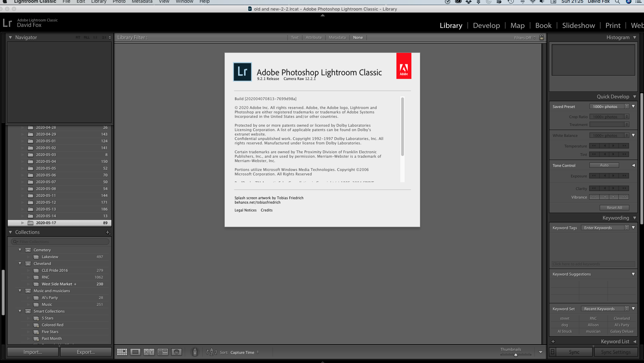Click the Lr logo in About dialog
This screenshot has width=644, height=363.
pos(242,72)
